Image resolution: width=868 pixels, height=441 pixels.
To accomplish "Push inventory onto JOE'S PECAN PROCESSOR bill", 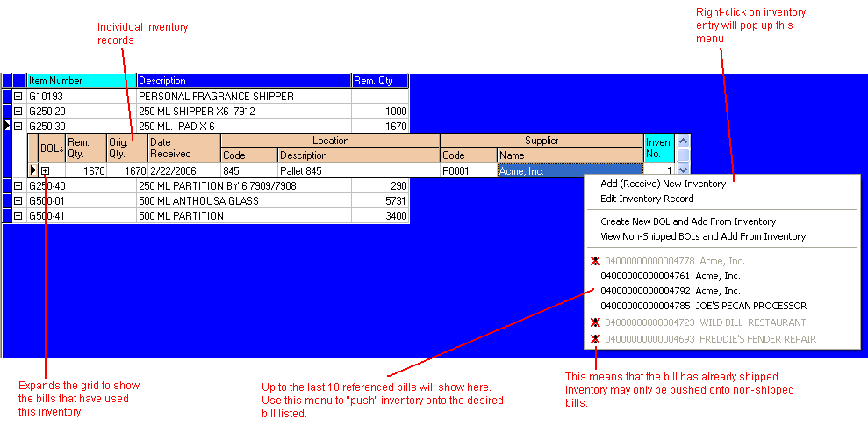I will click(702, 306).
